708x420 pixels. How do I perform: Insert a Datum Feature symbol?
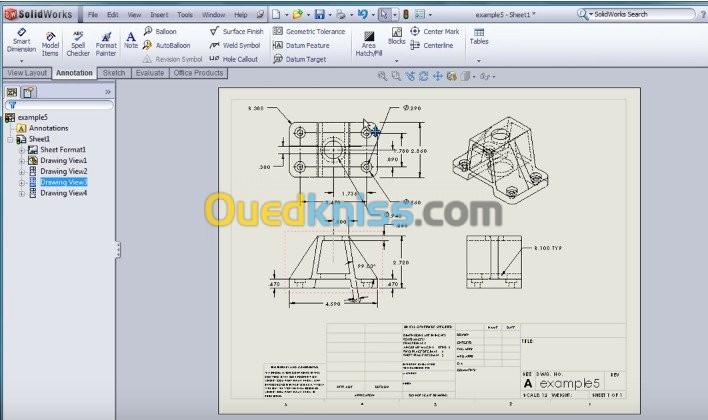tap(301, 45)
